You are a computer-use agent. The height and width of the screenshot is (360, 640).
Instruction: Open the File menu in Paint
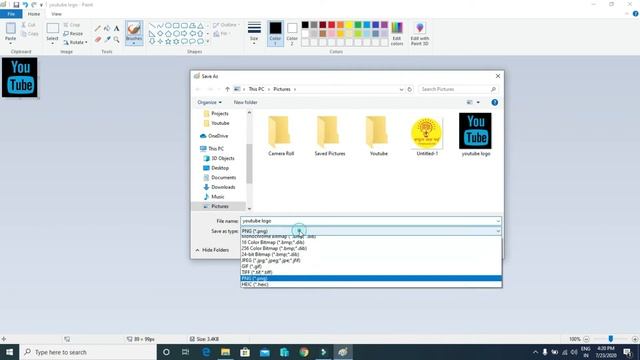click(11, 14)
